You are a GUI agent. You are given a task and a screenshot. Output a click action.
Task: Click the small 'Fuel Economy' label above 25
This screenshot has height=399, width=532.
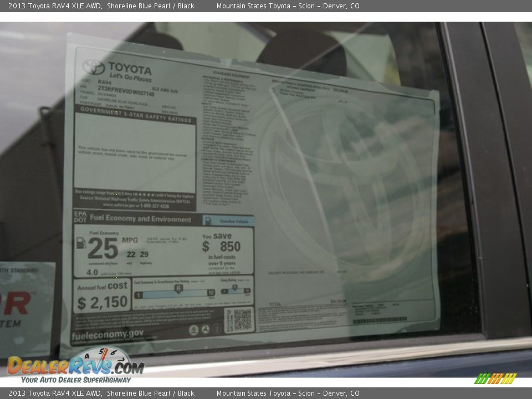(104, 233)
